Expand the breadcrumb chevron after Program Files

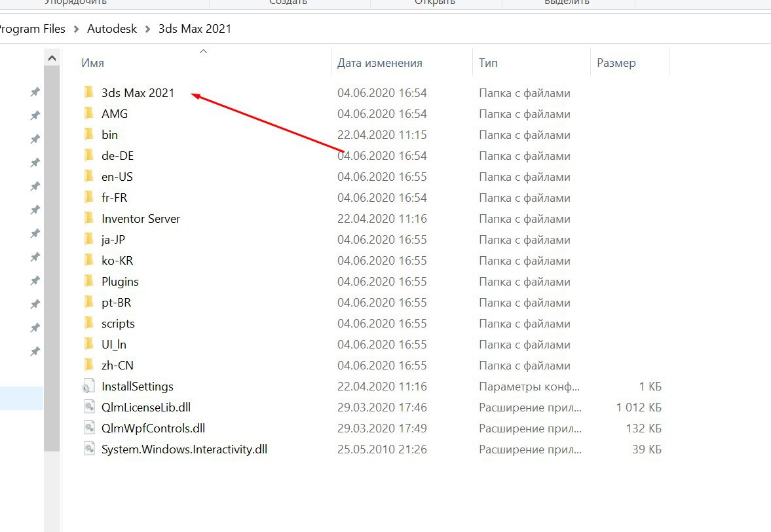click(x=76, y=29)
